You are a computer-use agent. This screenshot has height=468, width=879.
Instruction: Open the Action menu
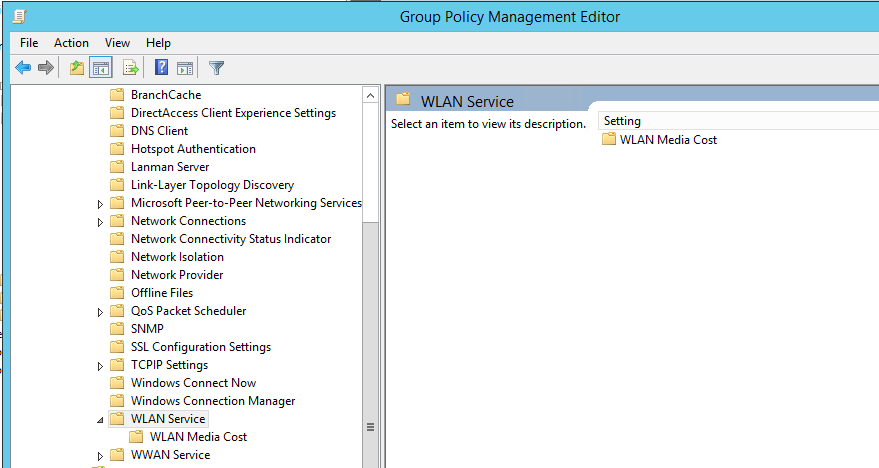click(71, 43)
